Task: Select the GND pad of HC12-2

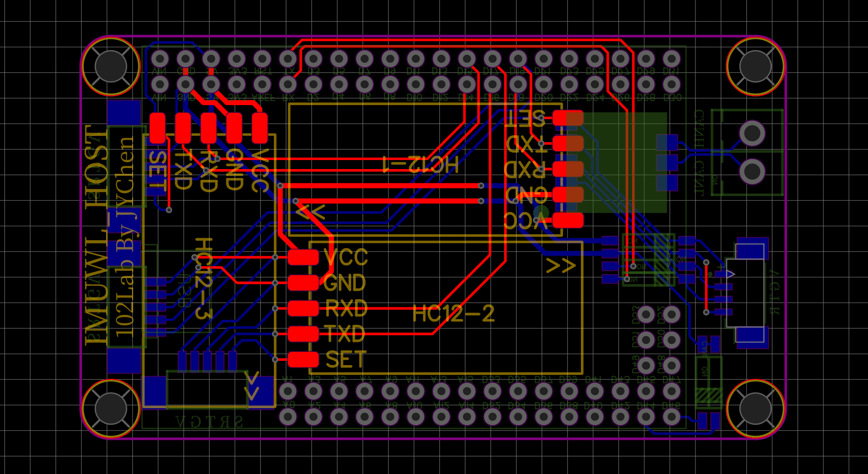Action: pyautogui.click(x=304, y=284)
